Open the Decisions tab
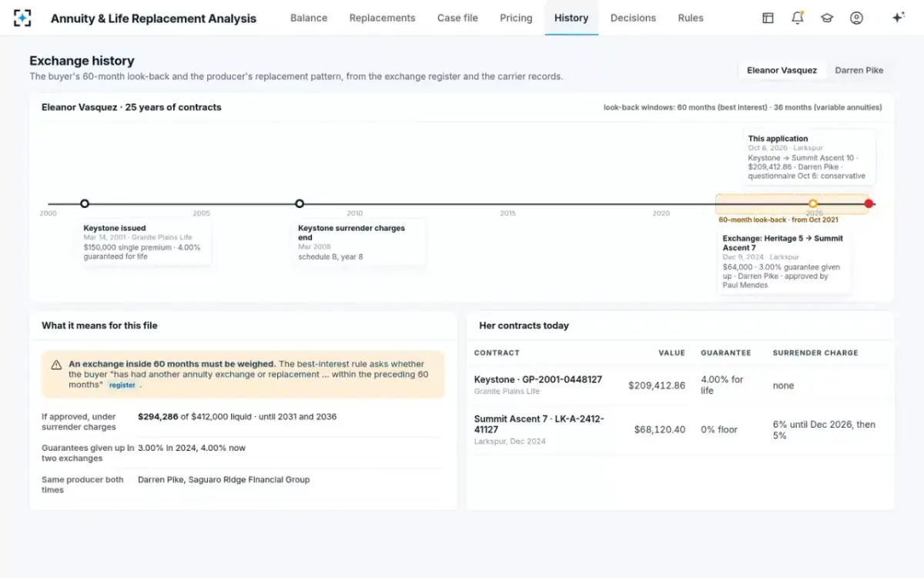This screenshot has height=578, width=924. click(x=633, y=18)
